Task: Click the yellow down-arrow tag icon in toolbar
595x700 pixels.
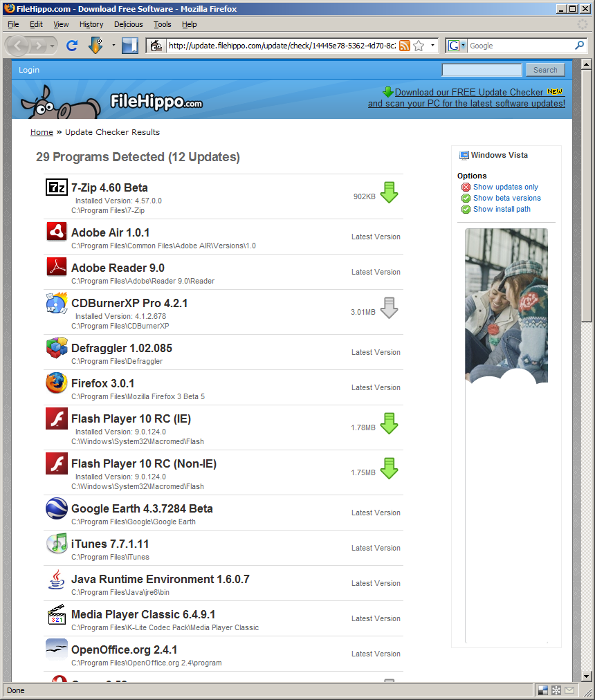Action: coord(95,46)
